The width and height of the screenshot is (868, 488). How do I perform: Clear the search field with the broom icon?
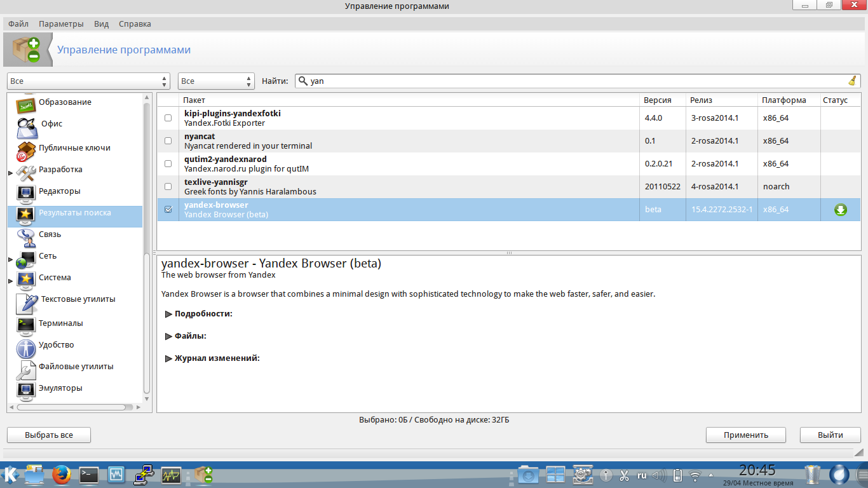click(852, 81)
